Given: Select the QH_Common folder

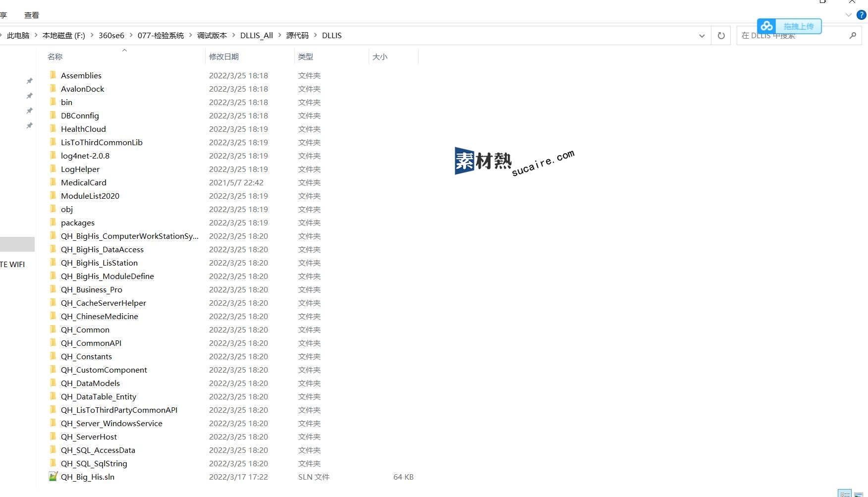Looking at the screenshot, I should coord(85,330).
